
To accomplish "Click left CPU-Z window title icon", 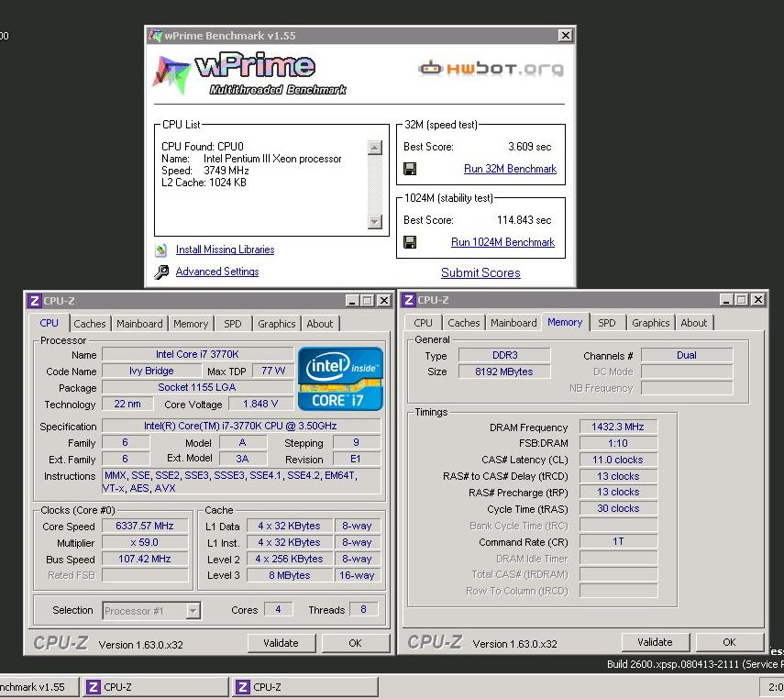I will (35, 301).
